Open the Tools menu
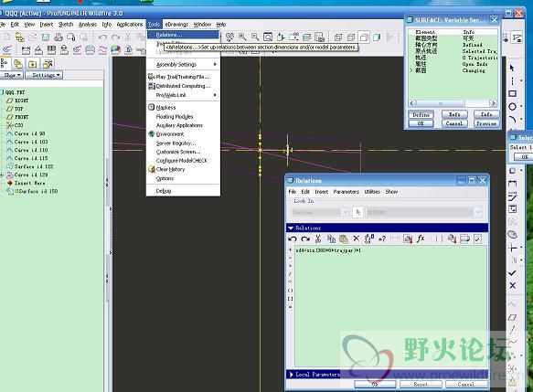533x392 pixels. coord(154,24)
